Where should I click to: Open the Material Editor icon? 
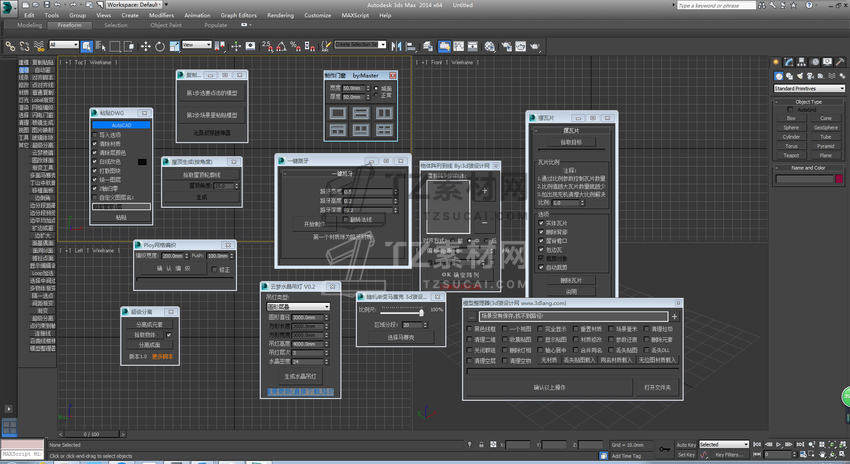(490, 47)
